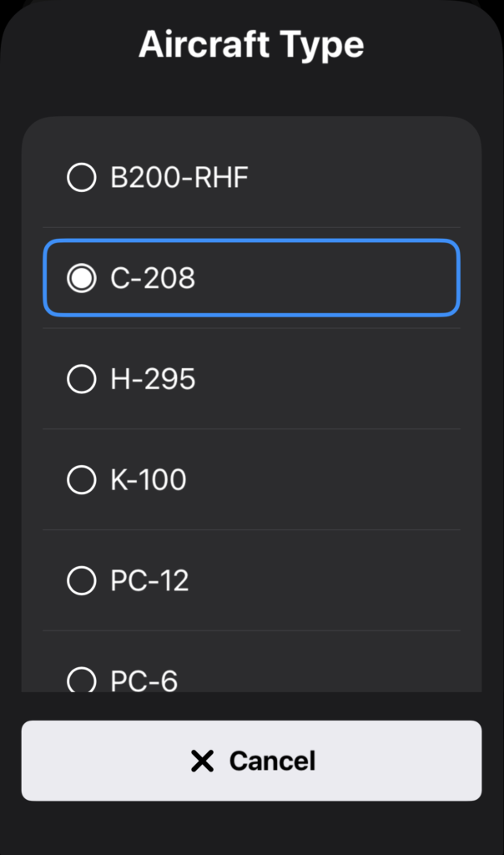Click the Aircraft Type heading
The image size is (504, 855).
pos(251,43)
